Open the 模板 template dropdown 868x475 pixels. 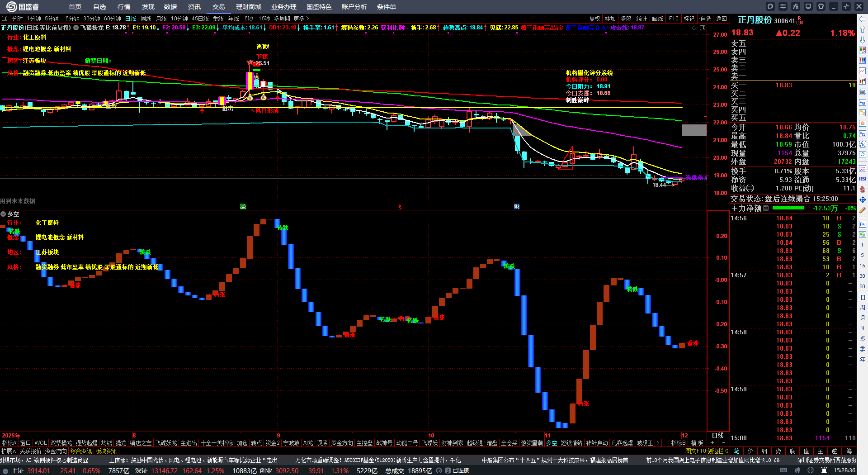[x=697, y=443]
